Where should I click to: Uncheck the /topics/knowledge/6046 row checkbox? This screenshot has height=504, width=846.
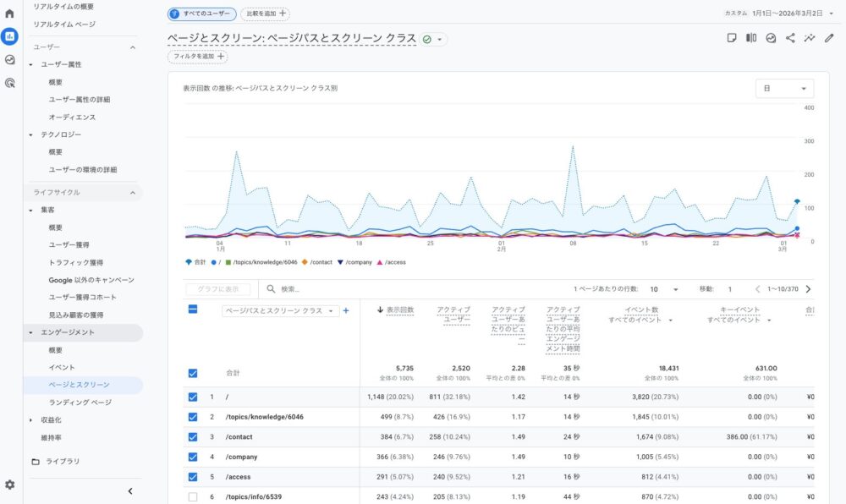193,417
